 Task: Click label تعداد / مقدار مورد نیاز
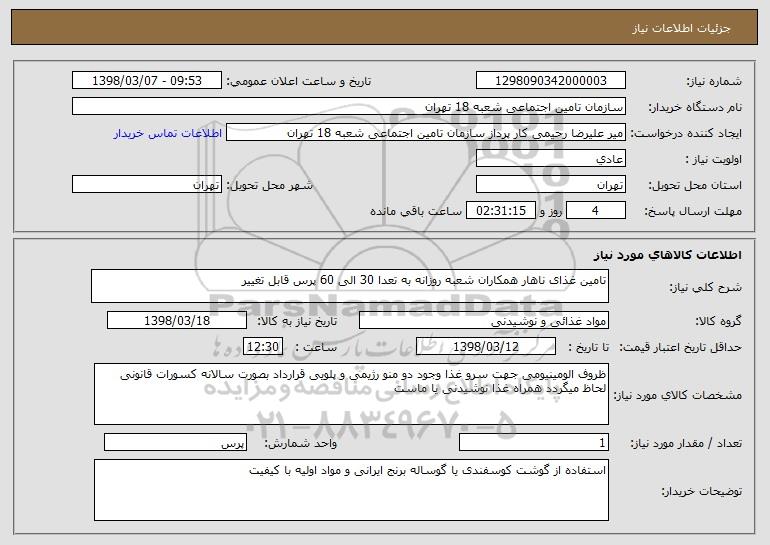[x=686, y=443]
